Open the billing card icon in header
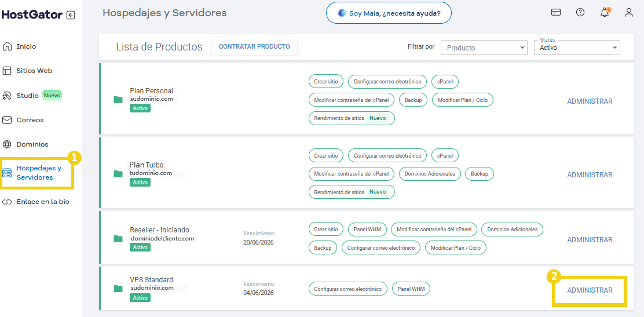 click(x=556, y=12)
